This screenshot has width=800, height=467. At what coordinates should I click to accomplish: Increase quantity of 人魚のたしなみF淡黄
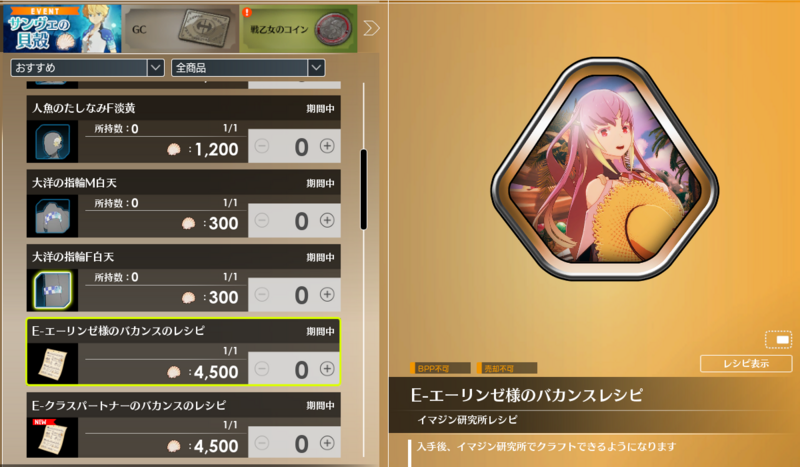coord(327,146)
